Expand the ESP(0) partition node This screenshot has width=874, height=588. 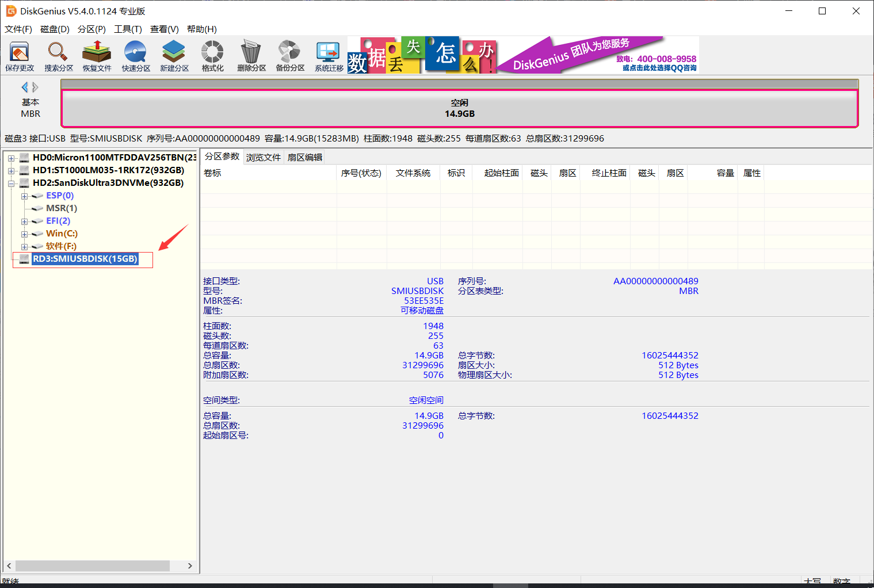pos(24,196)
